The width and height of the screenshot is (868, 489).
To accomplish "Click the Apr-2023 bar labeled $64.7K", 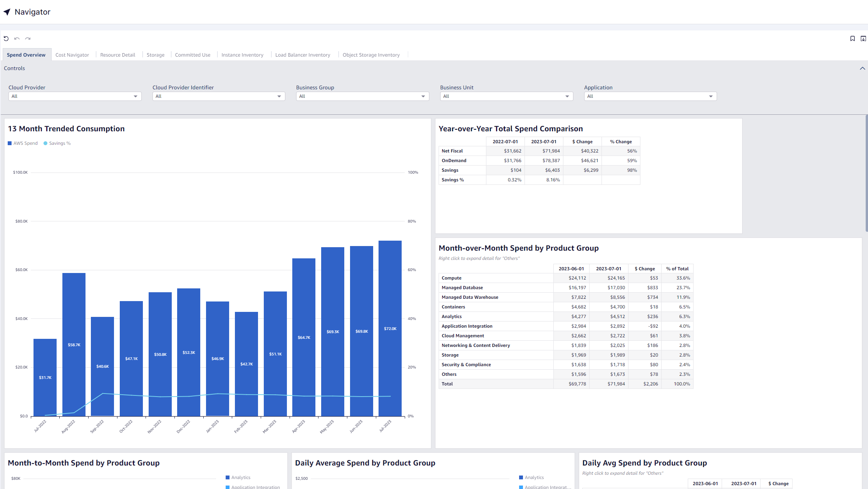I will pyautogui.click(x=304, y=337).
